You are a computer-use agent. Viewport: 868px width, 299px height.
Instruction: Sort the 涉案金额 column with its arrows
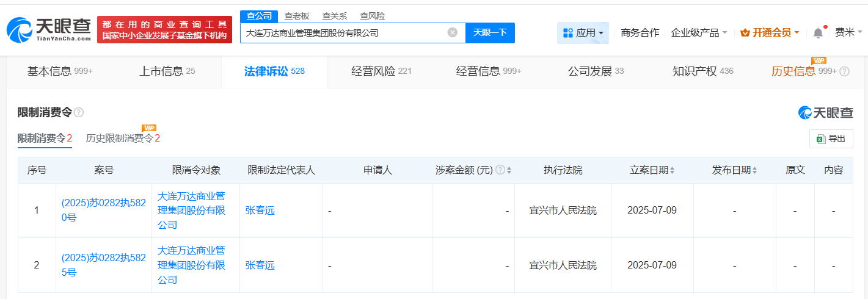(509, 170)
